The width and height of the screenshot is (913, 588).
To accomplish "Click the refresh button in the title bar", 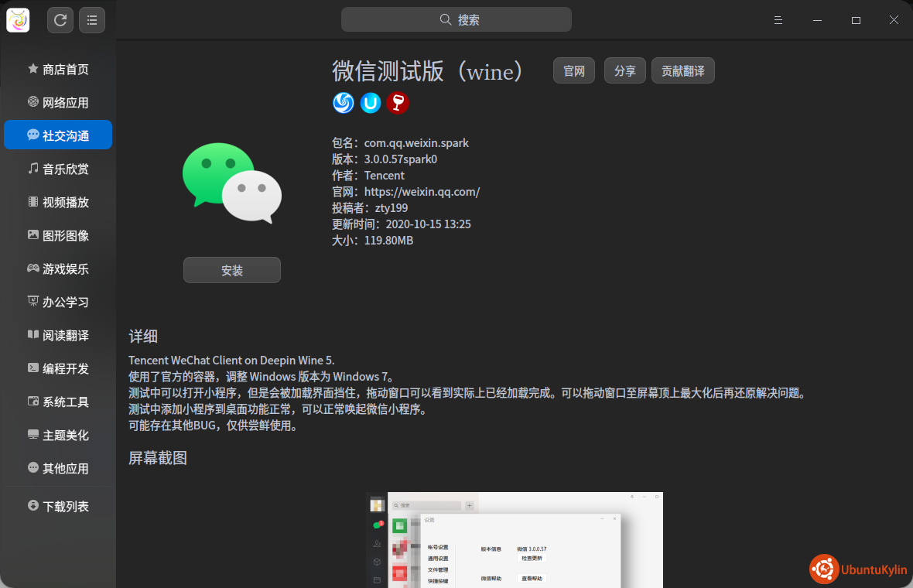I will [x=60, y=20].
